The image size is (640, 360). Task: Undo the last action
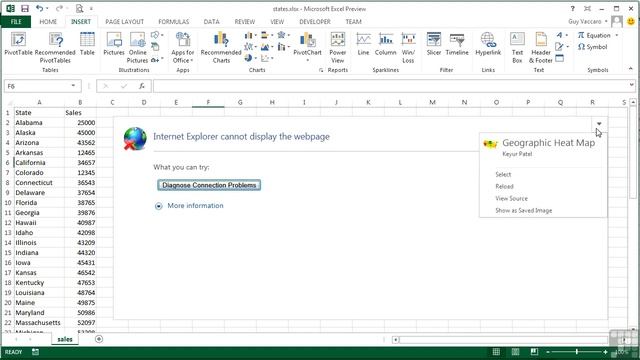tap(39, 9)
